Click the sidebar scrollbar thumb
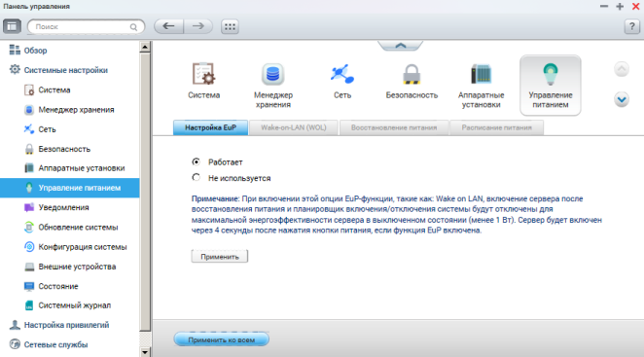Image resolution: width=644 pixels, height=357 pixels. pos(145,192)
